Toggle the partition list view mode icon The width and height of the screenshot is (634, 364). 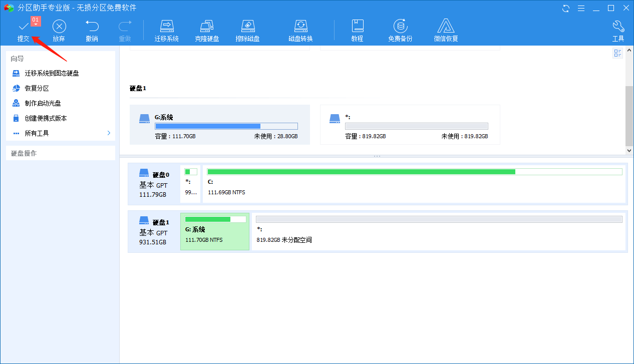[618, 53]
